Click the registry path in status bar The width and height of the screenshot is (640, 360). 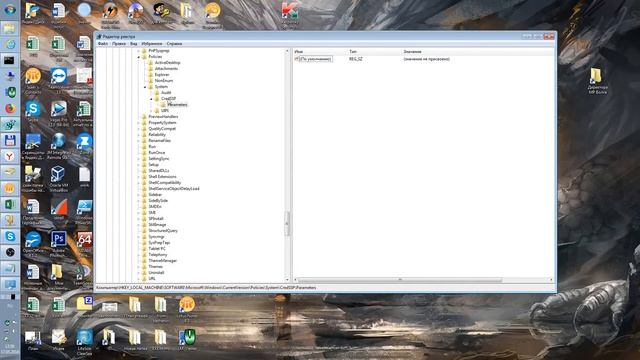tap(206, 288)
